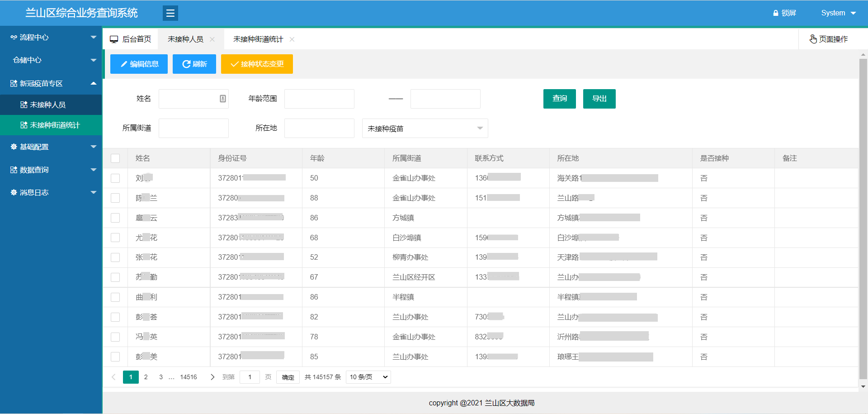Open 未接种人员 in the sidebar
The image size is (868, 414).
[51, 105]
